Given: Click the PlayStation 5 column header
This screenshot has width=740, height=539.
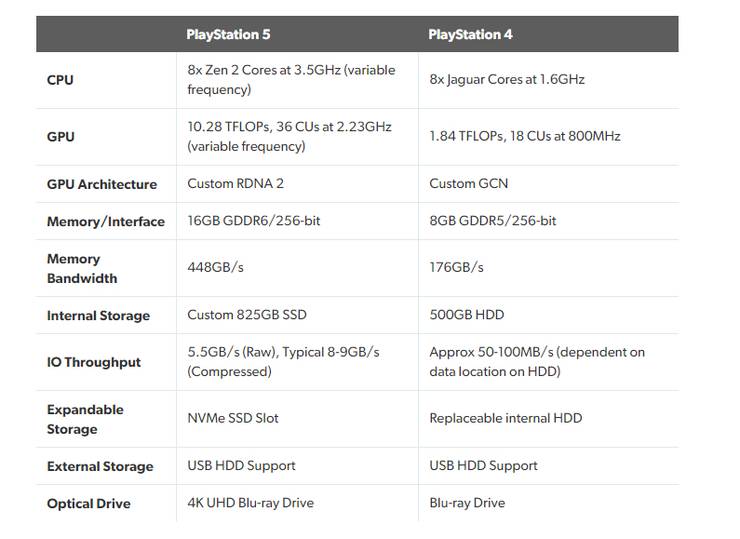Looking at the screenshot, I should click(x=228, y=34).
